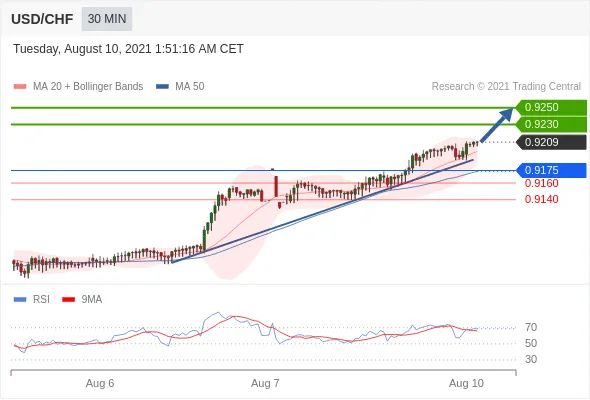Click the Research Trading Central copyright text
Screen dimensions: 590x400
pyautogui.click(x=506, y=87)
